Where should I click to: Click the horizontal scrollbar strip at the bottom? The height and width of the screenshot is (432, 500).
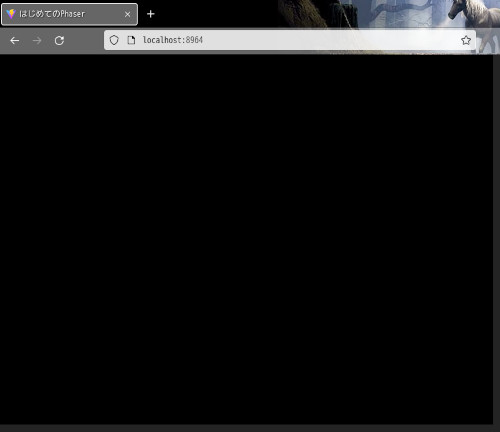247,428
